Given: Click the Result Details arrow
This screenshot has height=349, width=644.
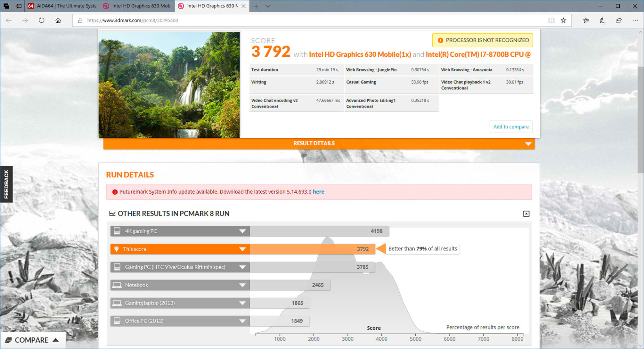Looking at the screenshot, I should (528, 144).
